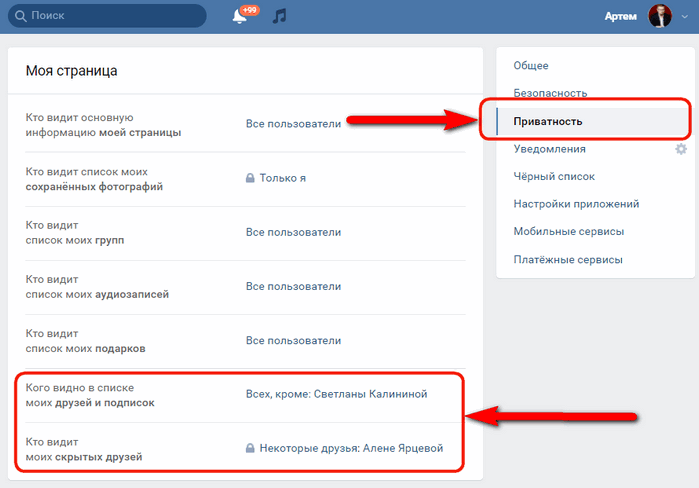Change gifts list visibility setting
699x488 pixels.
click(293, 340)
